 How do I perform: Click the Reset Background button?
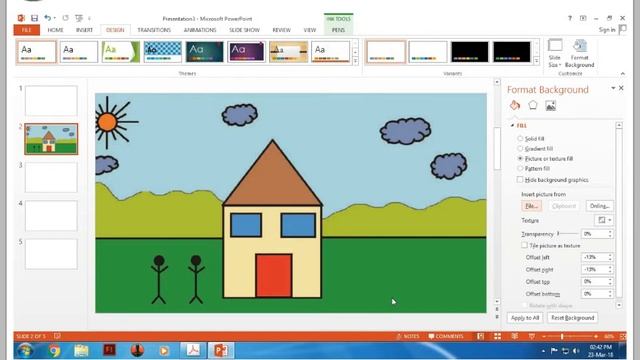(573, 318)
